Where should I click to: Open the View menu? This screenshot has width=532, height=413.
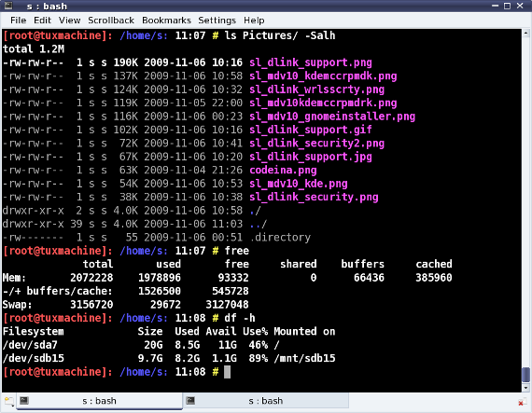click(70, 21)
